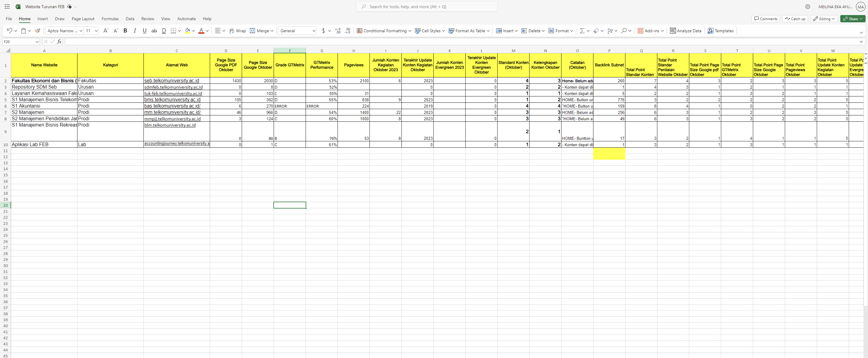This screenshot has height=358, width=868.
Task: Open Format As Table options
Action: click(469, 31)
